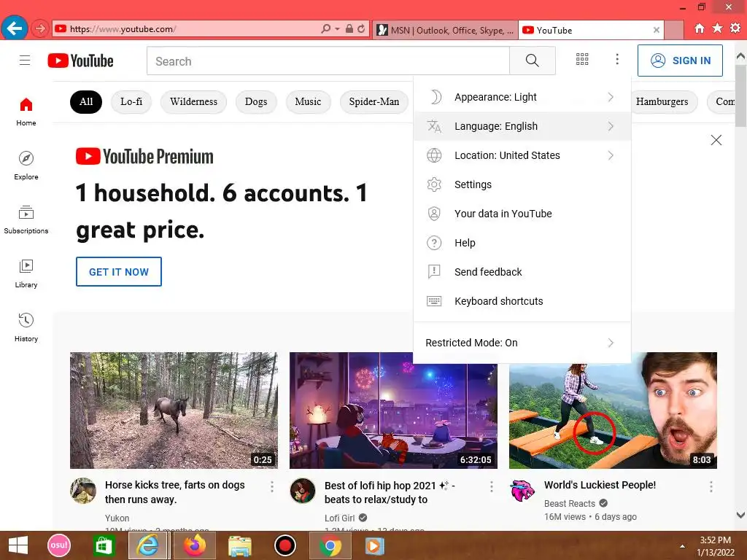Viewport: 747px width, 560px height.
Task: Select the Wilderness filter chip
Action: pos(193,102)
